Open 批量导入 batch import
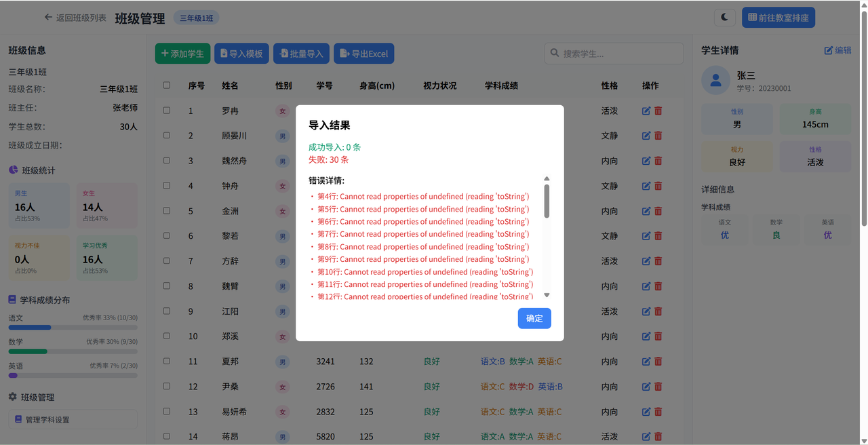Image resolution: width=868 pixels, height=445 pixels. tap(301, 53)
